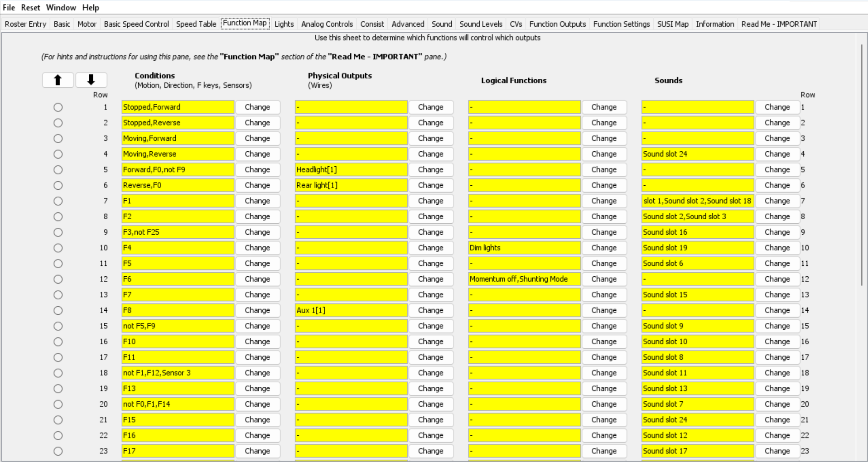The image size is (868, 462).
Task: Select radio button for row 18
Action: click(x=58, y=373)
